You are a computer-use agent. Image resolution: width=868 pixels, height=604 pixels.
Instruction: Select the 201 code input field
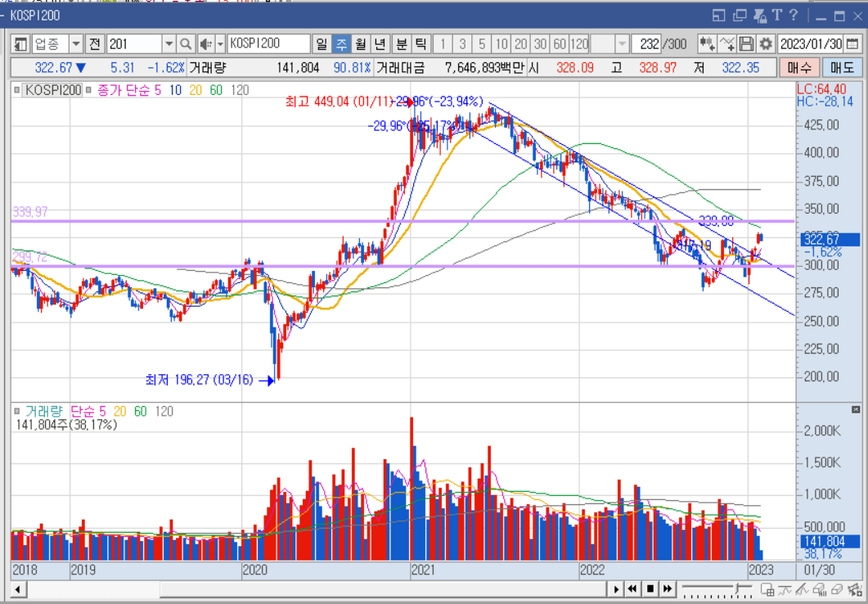(x=134, y=43)
